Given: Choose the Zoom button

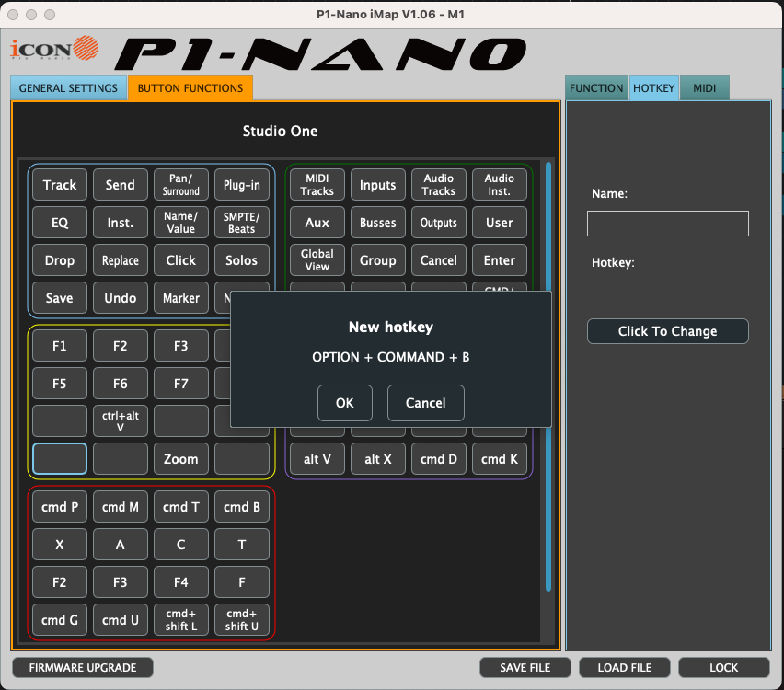Looking at the screenshot, I should pos(181,459).
